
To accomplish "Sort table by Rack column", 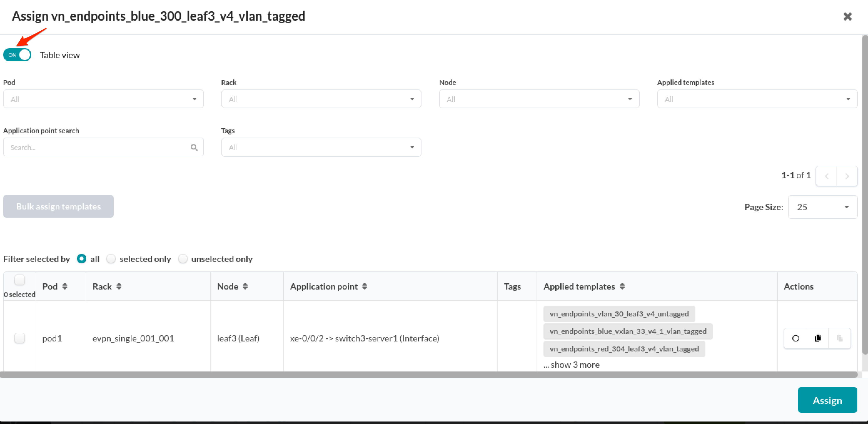I will pyautogui.click(x=119, y=286).
